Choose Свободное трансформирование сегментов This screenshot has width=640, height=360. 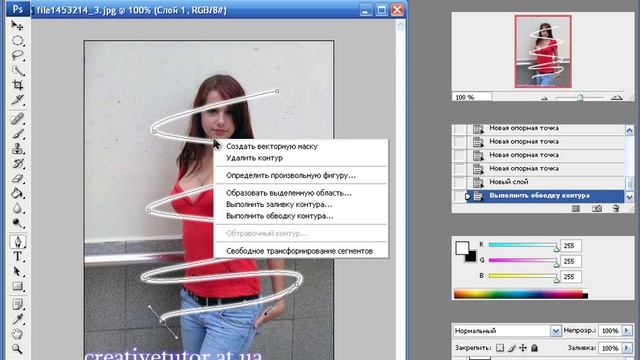[300, 251]
